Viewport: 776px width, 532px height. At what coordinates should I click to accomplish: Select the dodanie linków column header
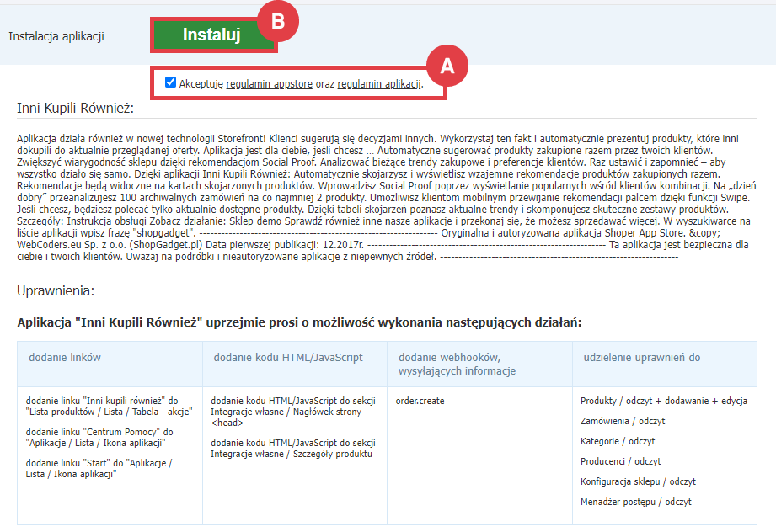(65, 358)
